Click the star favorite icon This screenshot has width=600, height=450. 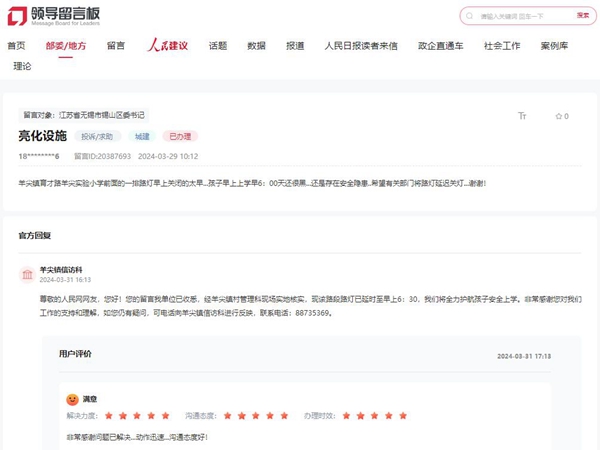[x=559, y=116]
